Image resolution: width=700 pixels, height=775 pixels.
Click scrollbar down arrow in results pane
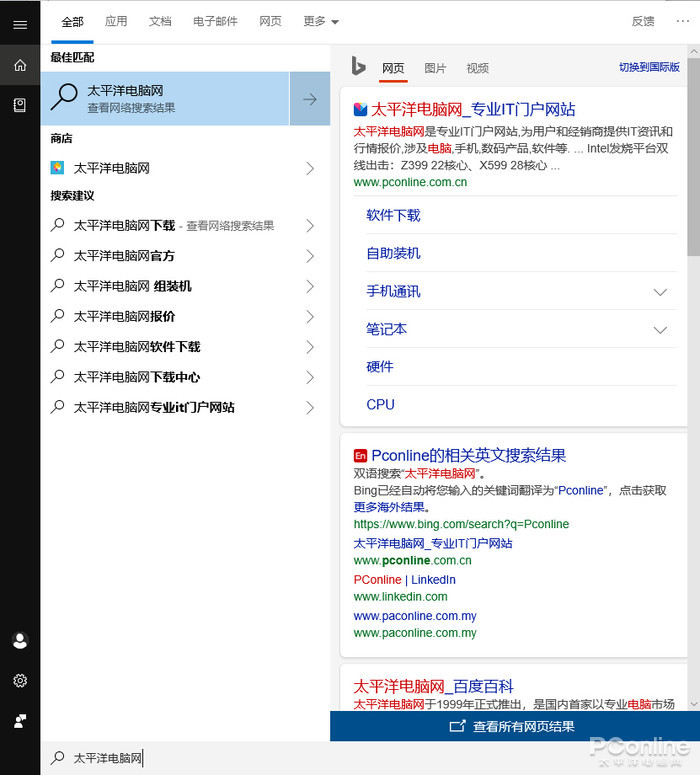[693, 704]
